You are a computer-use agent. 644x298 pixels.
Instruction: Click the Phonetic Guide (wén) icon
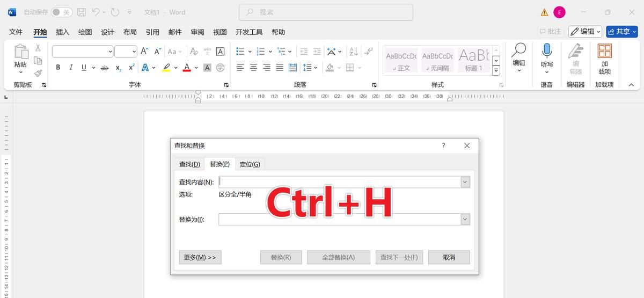[208, 52]
